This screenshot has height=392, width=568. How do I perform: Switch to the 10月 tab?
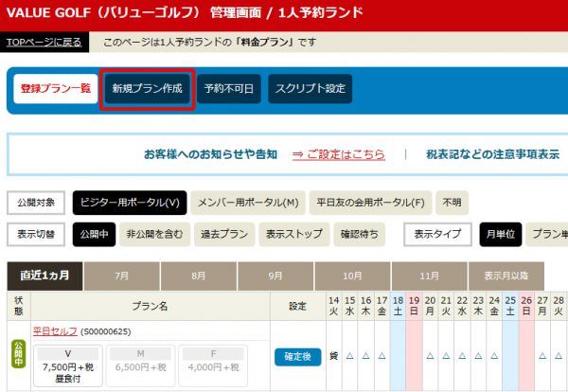point(352,276)
